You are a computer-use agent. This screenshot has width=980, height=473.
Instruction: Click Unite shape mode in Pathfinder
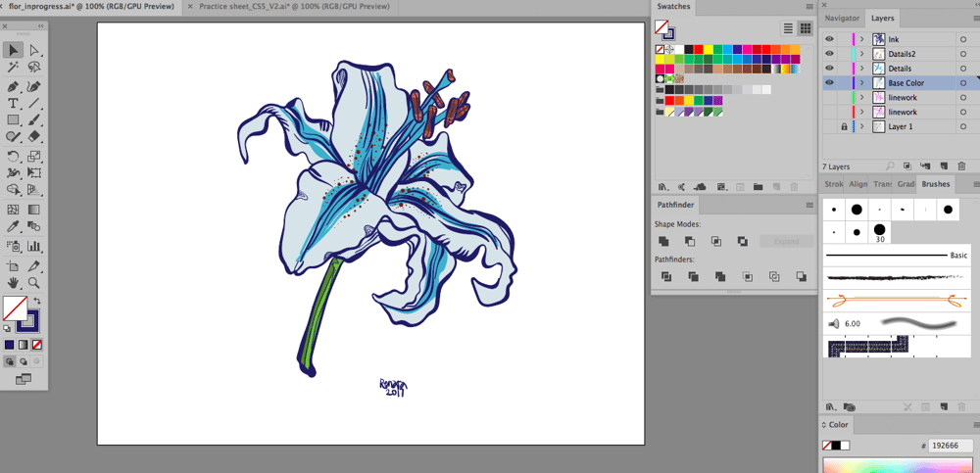pyautogui.click(x=663, y=241)
